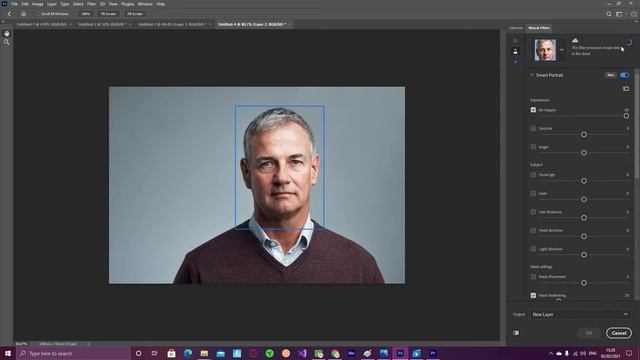Open Premiere Pro from the taskbar
This screenshot has width=640, height=360.
coord(433,353)
